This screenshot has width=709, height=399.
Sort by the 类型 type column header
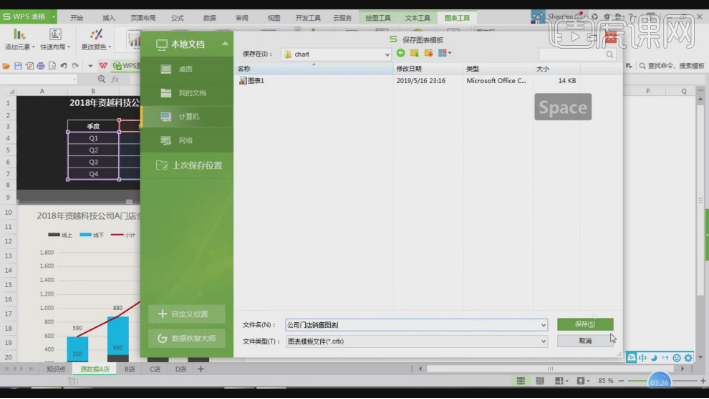(498, 68)
